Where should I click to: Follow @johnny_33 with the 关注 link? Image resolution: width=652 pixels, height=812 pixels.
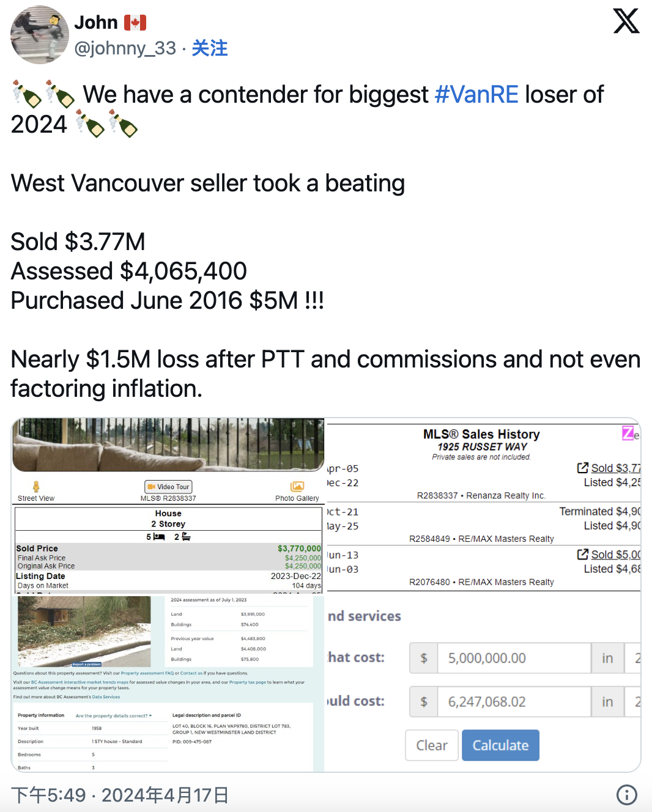coord(210,48)
